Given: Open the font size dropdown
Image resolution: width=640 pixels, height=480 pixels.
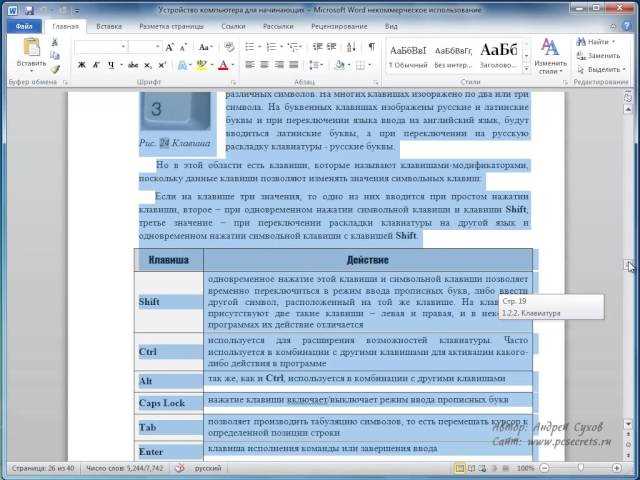Looking at the screenshot, I should tap(158, 47).
